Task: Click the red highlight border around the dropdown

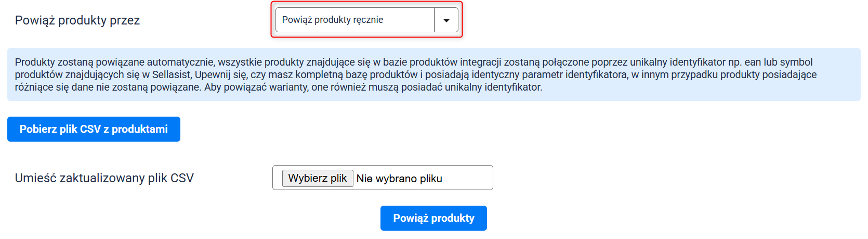Action: tap(366, 2)
